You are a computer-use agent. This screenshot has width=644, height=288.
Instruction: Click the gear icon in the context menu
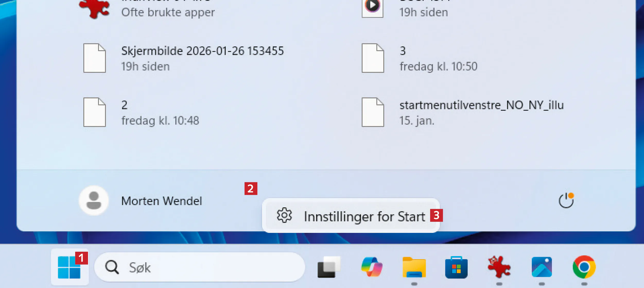click(x=284, y=215)
